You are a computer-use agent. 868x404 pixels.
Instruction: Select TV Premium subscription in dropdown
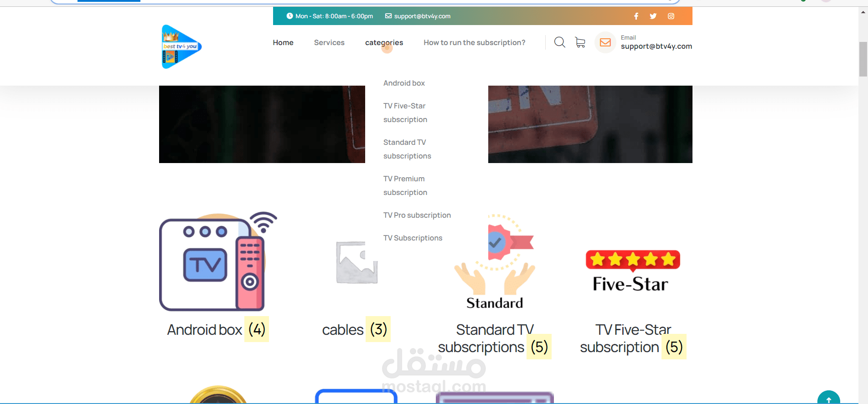405,185
